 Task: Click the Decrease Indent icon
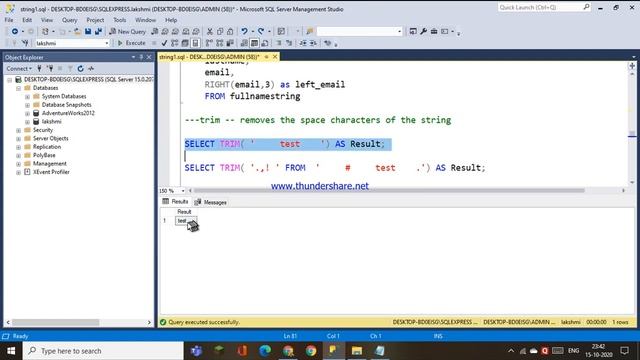(303, 43)
